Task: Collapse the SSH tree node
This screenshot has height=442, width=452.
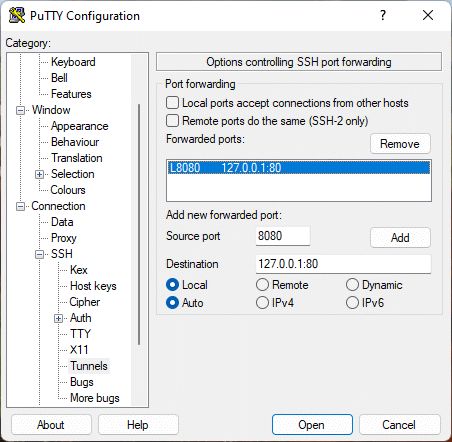Action: [39, 254]
